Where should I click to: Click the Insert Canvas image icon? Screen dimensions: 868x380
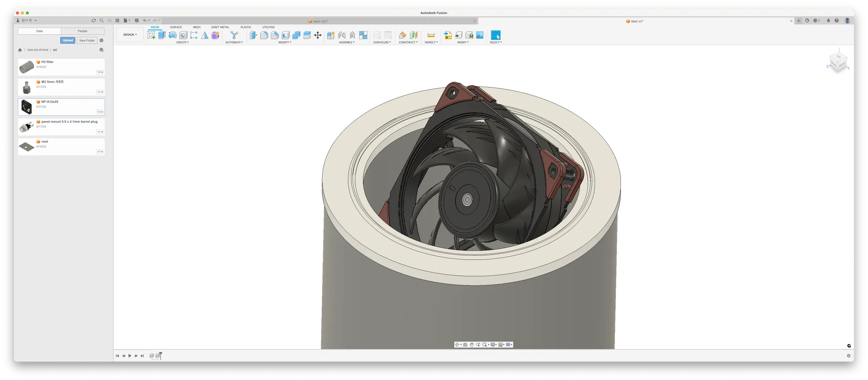pos(480,35)
